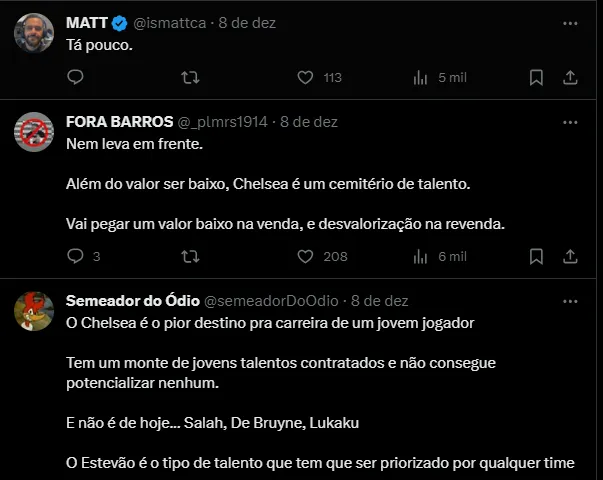
Task: Open Semeador do Ódio profile name
Action: (132, 300)
